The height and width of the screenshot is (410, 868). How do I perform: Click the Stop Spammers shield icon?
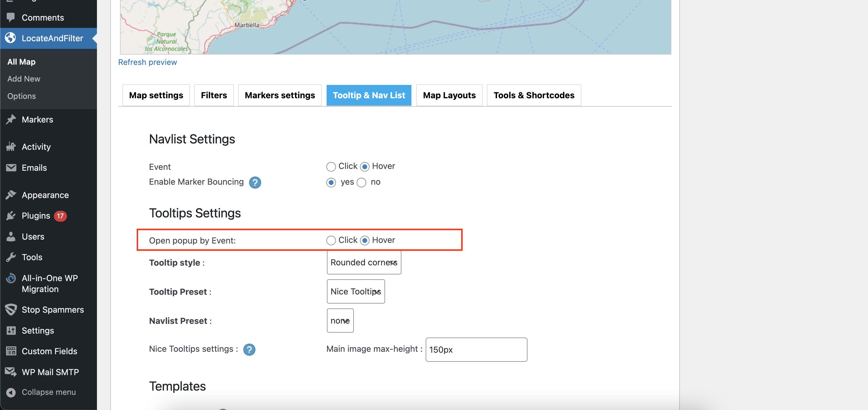[11, 310]
